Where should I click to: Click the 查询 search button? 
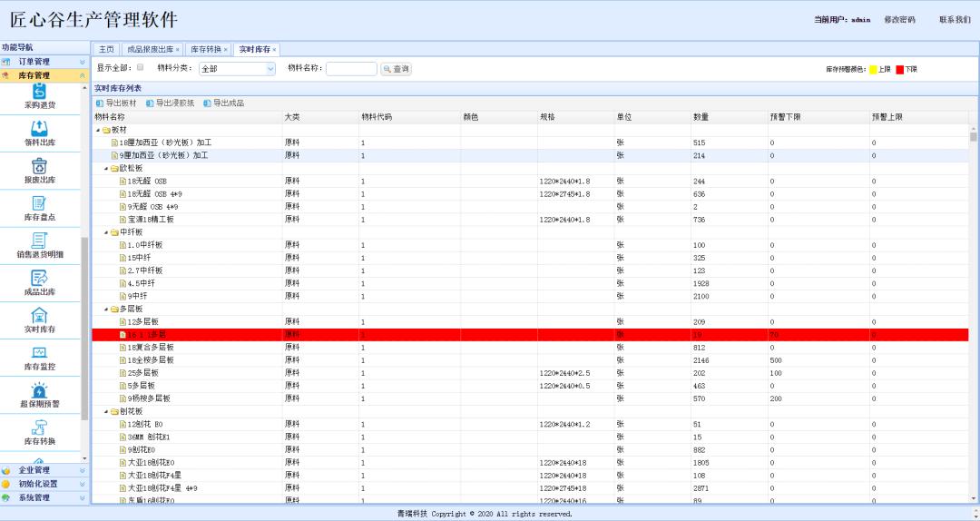coord(396,69)
